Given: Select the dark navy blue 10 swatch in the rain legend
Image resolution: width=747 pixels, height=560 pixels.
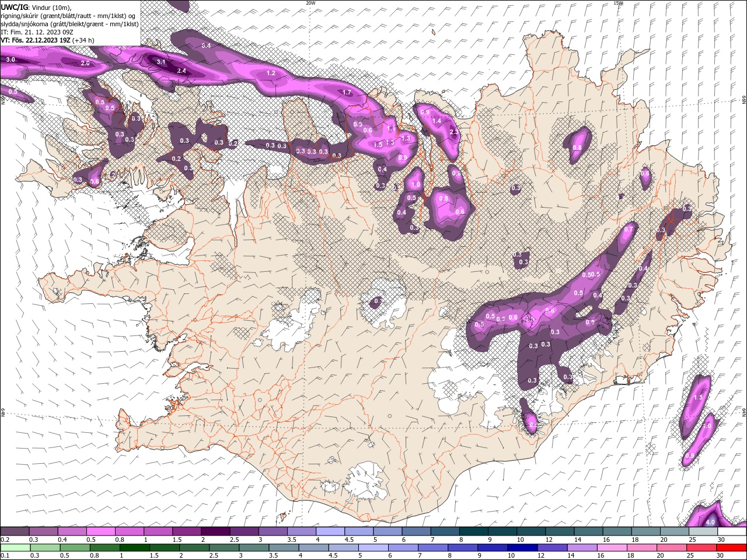Looking at the screenshot, I should [x=523, y=548].
